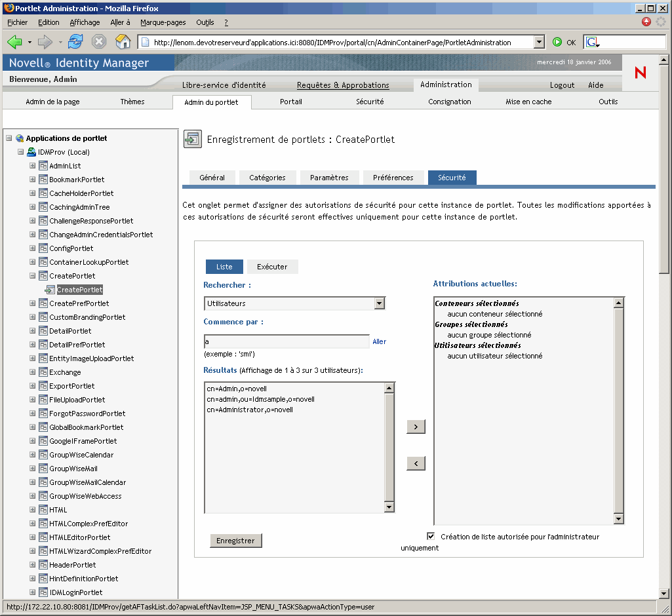The width and height of the screenshot is (672, 616).
Task: Click the Forward arrow toolbar button
Action: tap(45, 42)
